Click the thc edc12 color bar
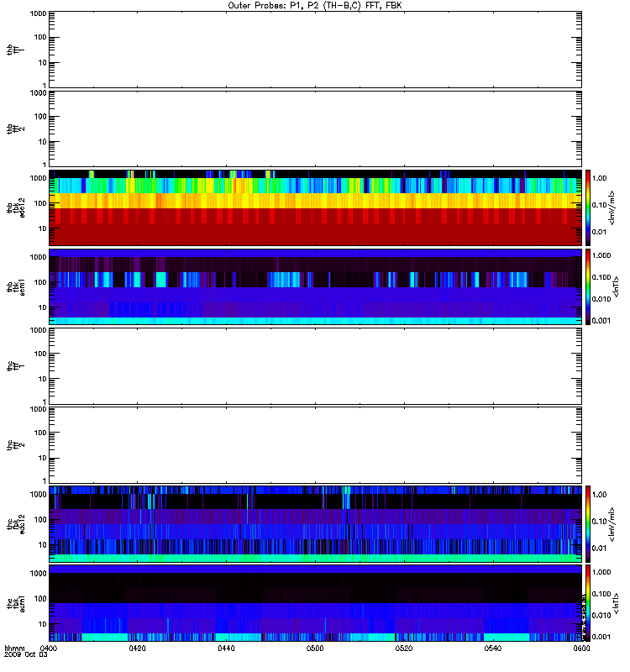 (x=588, y=523)
